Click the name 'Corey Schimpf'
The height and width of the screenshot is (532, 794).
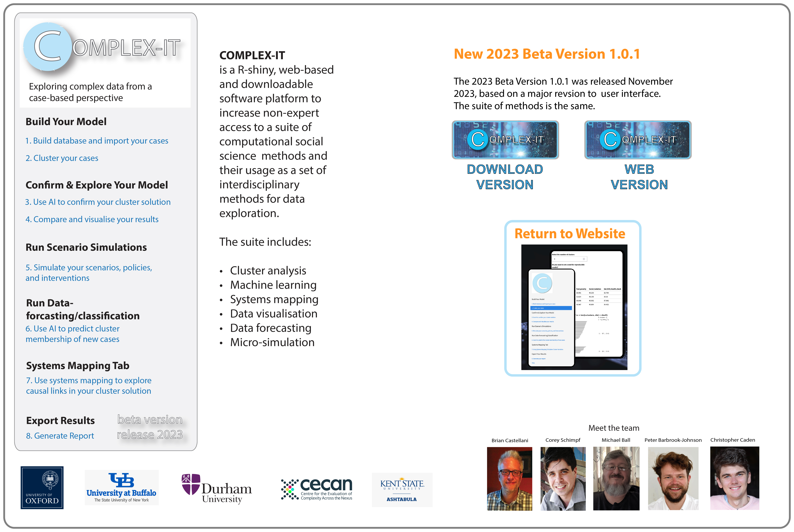pos(563,440)
